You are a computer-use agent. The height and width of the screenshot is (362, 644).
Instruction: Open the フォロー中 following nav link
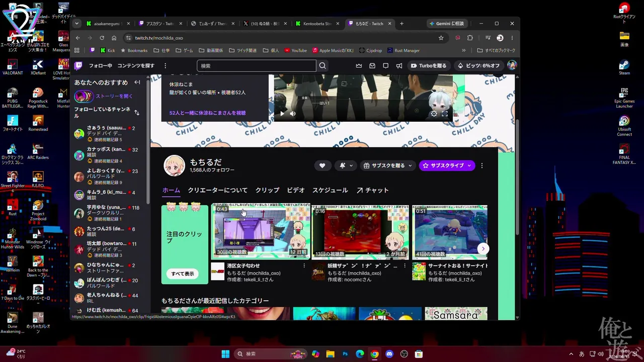point(101,66)
